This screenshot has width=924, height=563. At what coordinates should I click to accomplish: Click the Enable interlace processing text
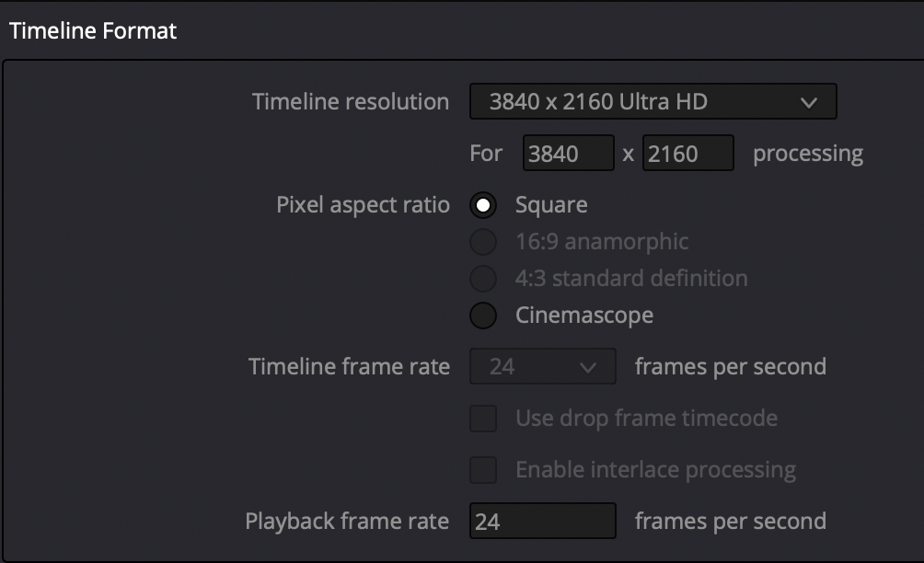(x=655, y=470)
